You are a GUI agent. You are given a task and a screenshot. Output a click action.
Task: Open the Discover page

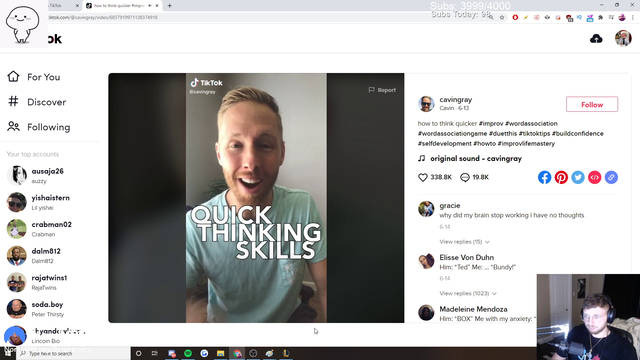click(36, 102)
